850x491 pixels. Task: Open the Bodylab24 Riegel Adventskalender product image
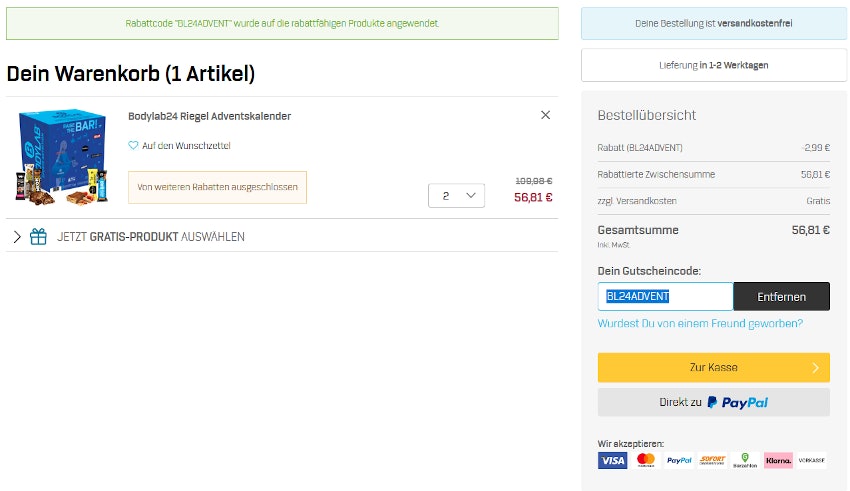point(62,157)
